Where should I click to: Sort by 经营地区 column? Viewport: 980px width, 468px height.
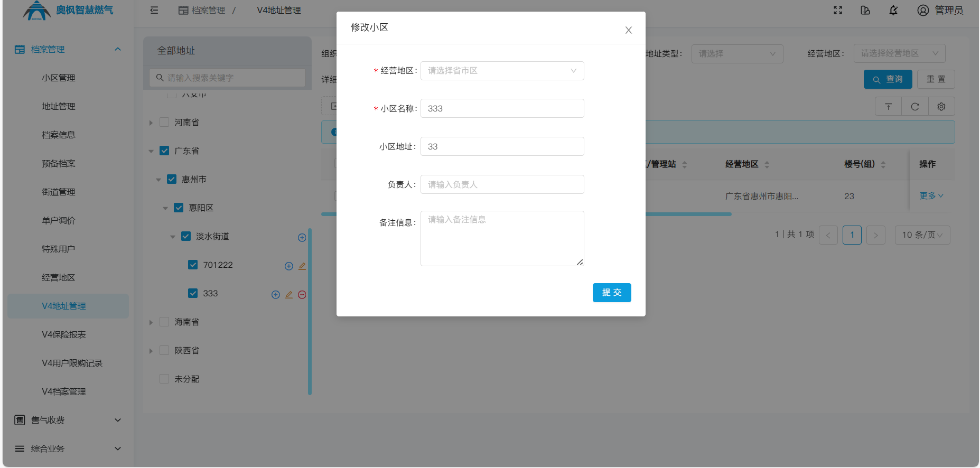click(x=767, y=164)
